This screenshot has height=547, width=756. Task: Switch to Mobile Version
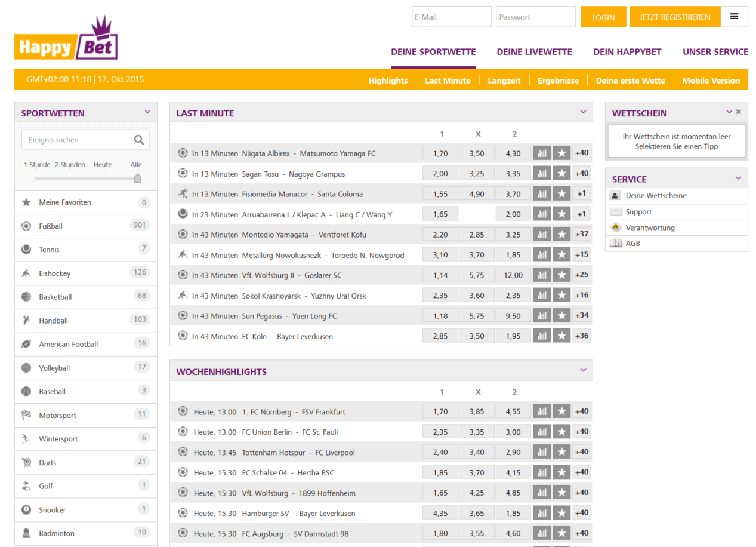pos(711,81)
